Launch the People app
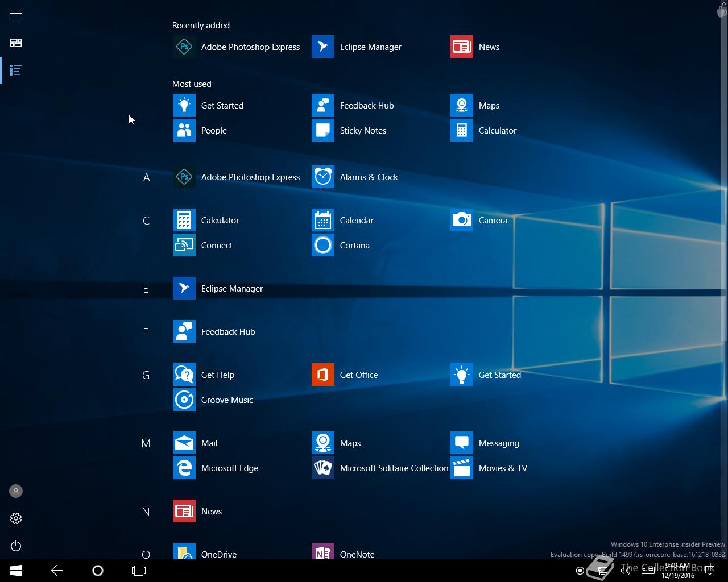Viewport: 728px width, 582px height. pos(200,130)
